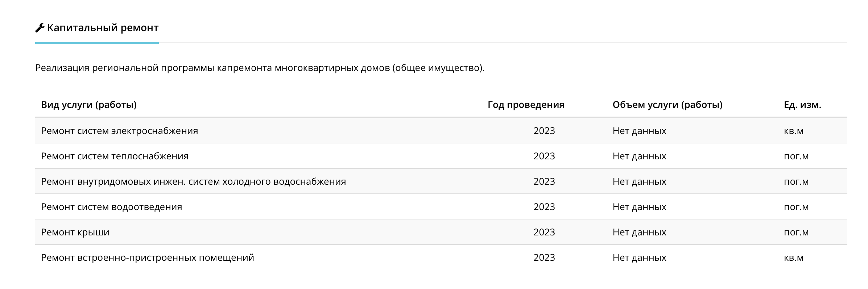The height and width of the screenshot is (289, 868).
Task: Click кв.м unit in the встроенно-пристроенных row
Action: click(x=793, y=257)
